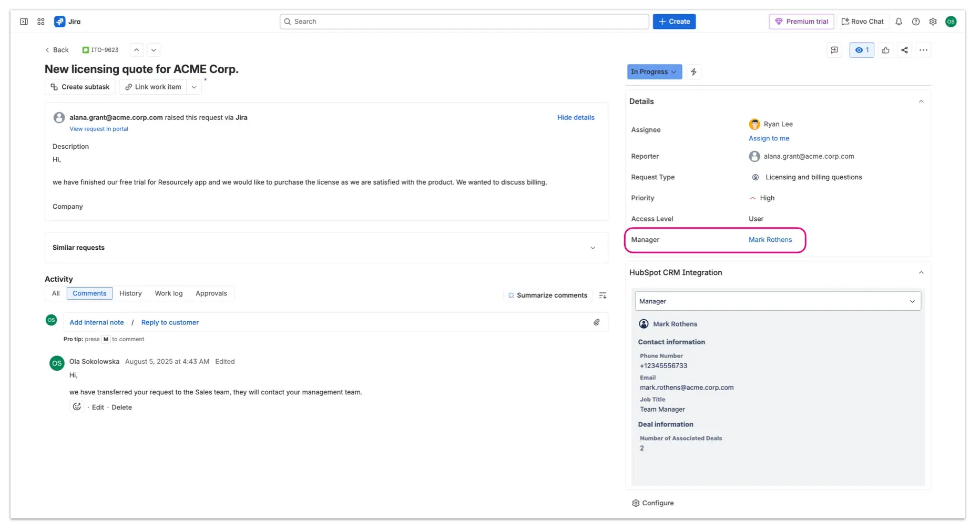Open the notifications bell
This screenshot has width=980, height=530.
point(899,22)
